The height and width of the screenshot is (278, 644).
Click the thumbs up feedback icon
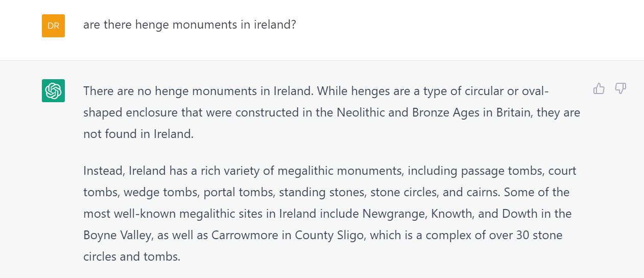599,89
